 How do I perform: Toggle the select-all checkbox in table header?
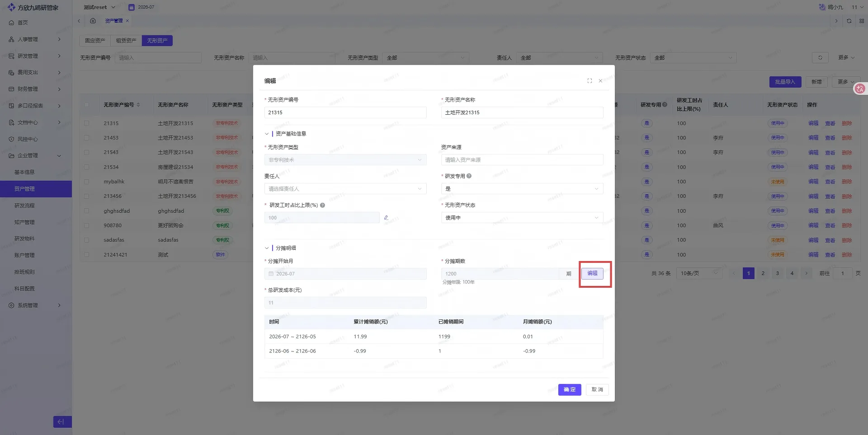click(x=86, y=105)
